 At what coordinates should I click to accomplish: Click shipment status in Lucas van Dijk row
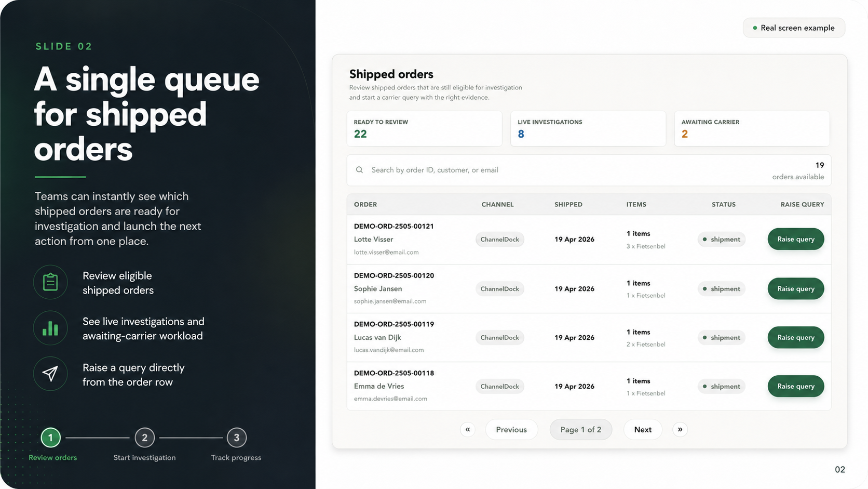(x=722, y=337)
